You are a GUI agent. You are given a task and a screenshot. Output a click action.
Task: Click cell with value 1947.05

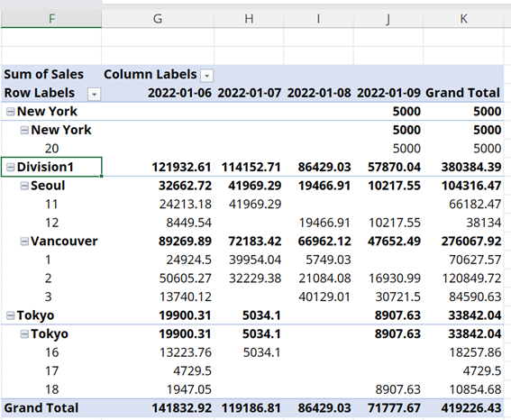pos(189,389)
